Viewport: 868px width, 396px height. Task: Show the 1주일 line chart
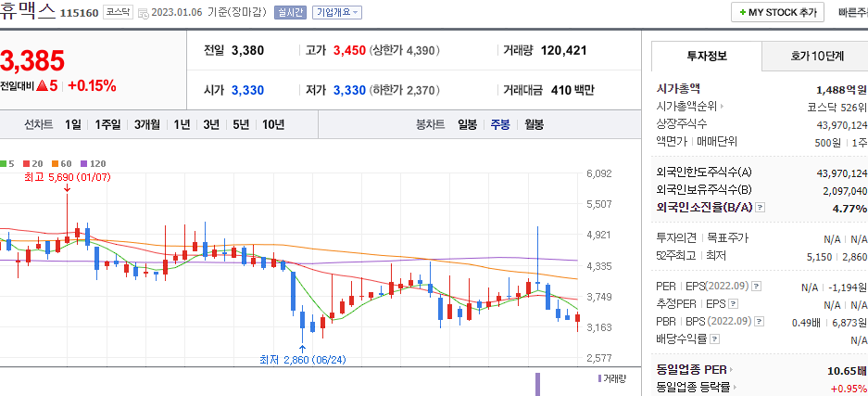point(107,124)
